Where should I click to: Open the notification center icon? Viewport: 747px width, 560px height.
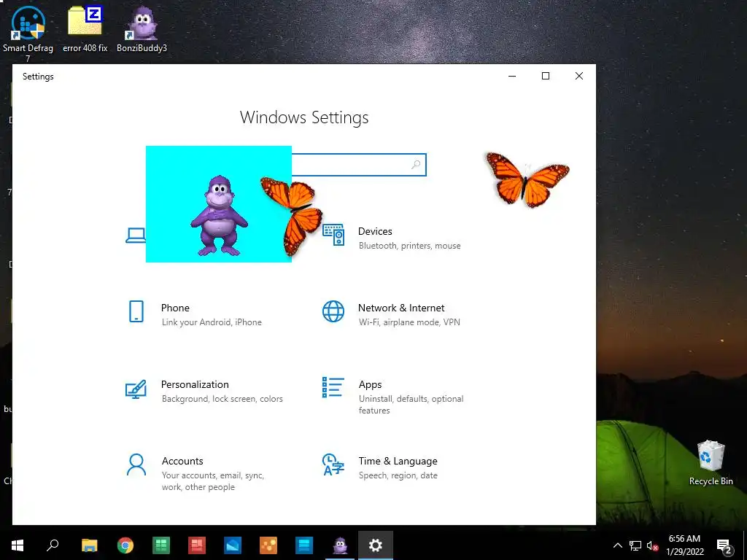pyautogui.click(x=724, y=545)
